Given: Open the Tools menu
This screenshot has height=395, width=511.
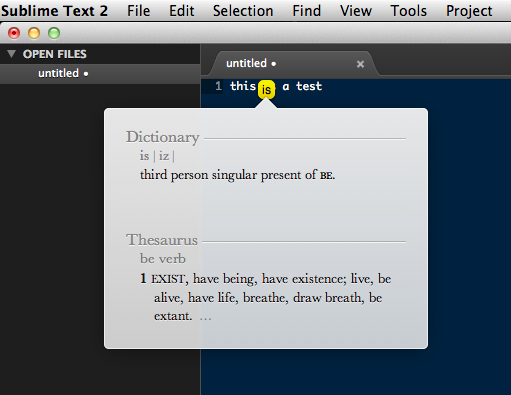Looking at the screenshot, I should pos(408,11).
